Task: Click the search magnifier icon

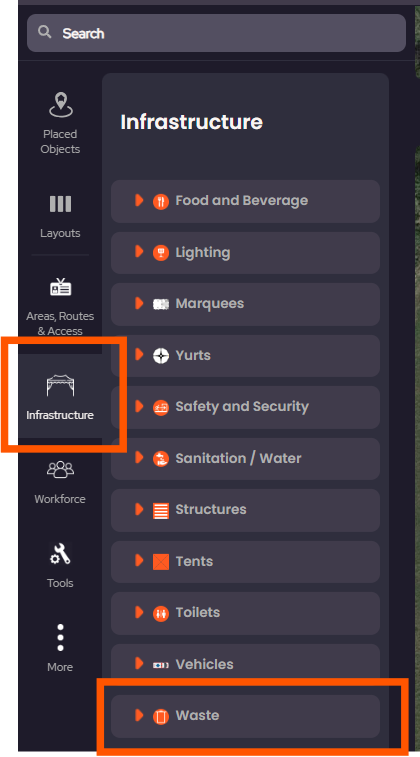Action: (44, 32)
